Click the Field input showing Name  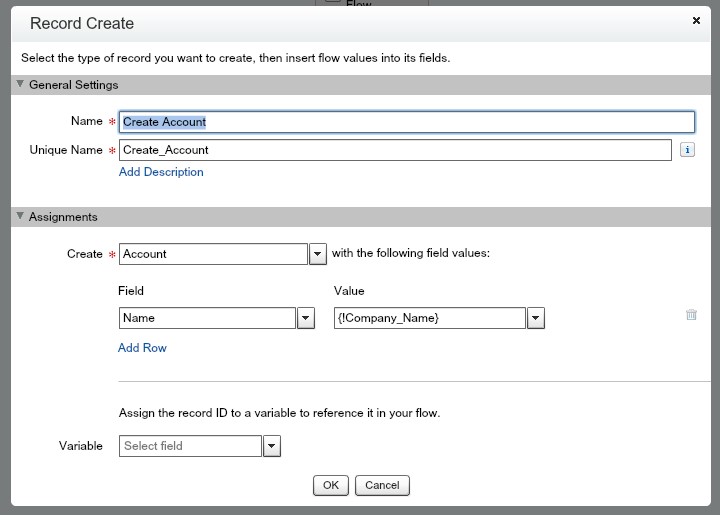tap(207, 318)
